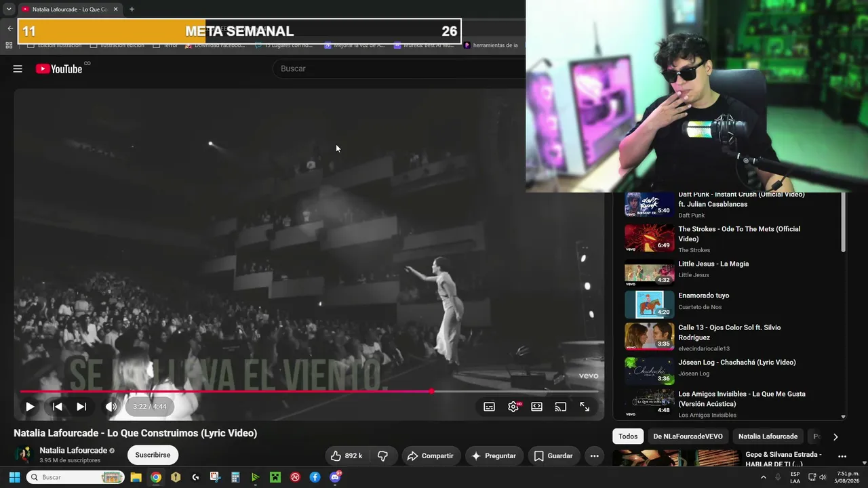This screenshot has width=868, height=488.
Task: Open the system volume tray icon
Action: point(823,477)
